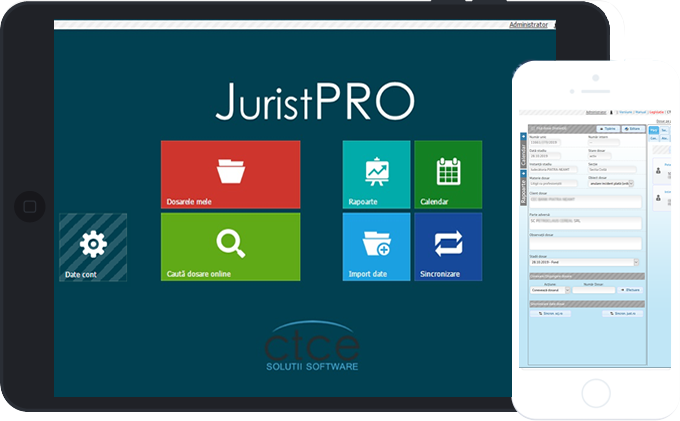
Task: Click the Sincron. just.ro button
Action: coord(623,313)
